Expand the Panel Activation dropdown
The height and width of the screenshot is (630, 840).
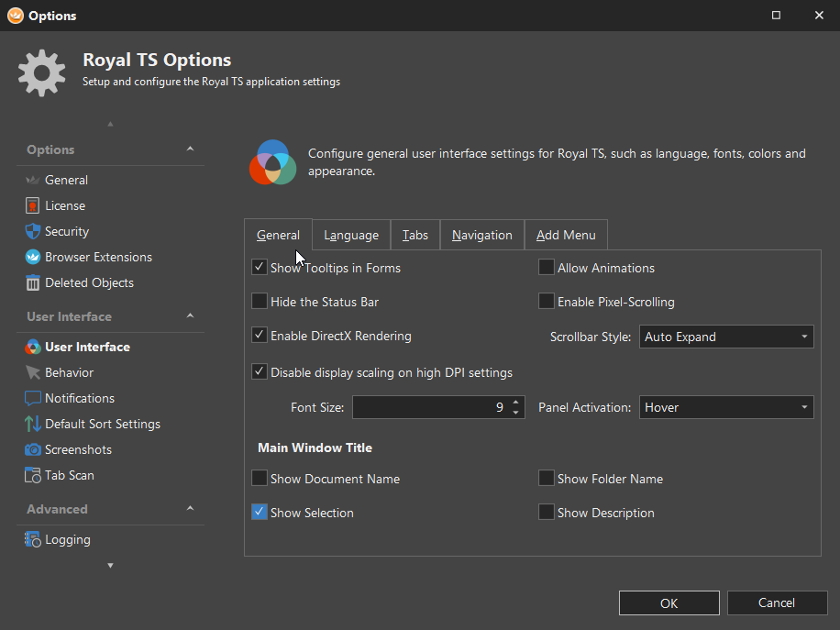726,407
